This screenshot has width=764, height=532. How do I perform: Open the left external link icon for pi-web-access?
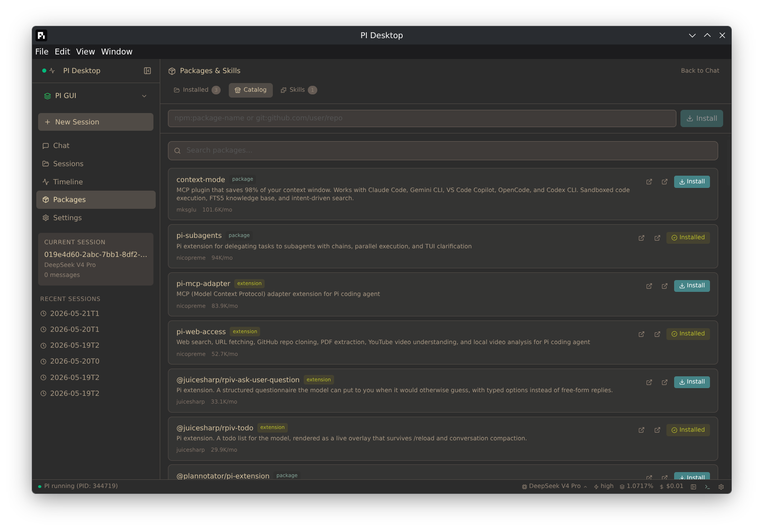pos(641,334)
